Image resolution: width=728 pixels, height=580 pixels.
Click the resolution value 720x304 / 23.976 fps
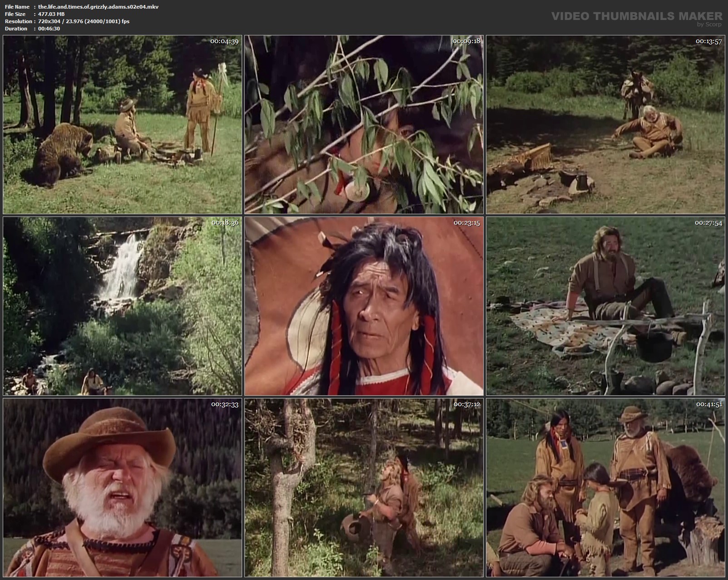coord(84,21)
